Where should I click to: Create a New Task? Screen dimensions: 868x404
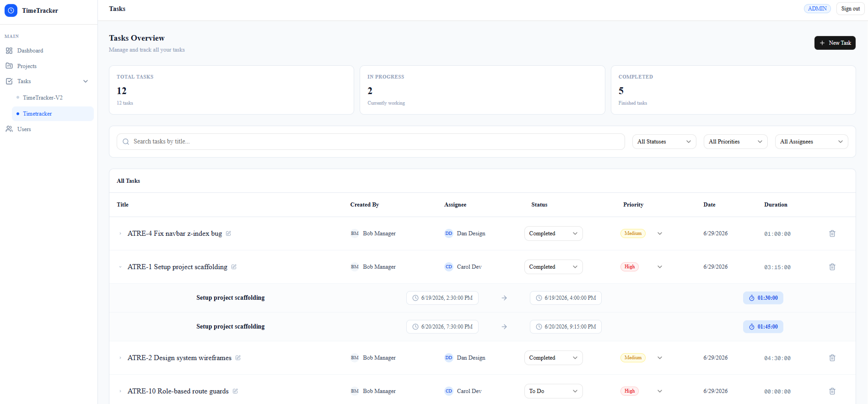835,43
